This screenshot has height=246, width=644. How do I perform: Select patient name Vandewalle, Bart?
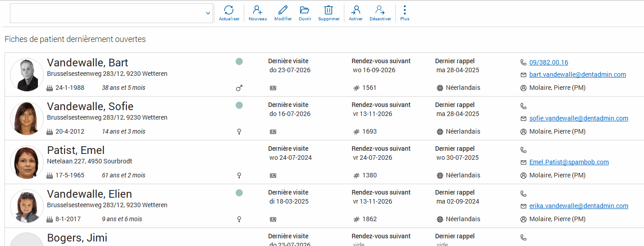(x=88, y=63)
